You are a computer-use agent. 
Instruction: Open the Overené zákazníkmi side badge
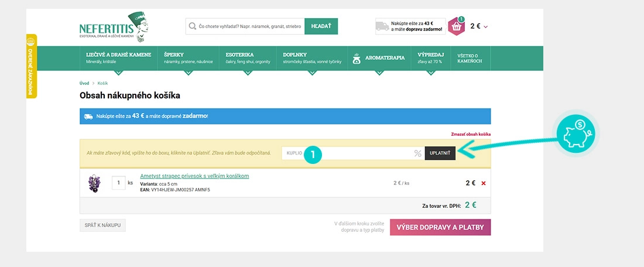(x=32, y=66)
